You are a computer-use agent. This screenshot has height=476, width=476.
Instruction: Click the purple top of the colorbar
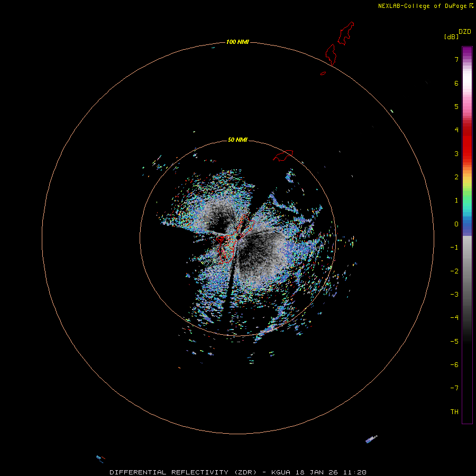467,50
